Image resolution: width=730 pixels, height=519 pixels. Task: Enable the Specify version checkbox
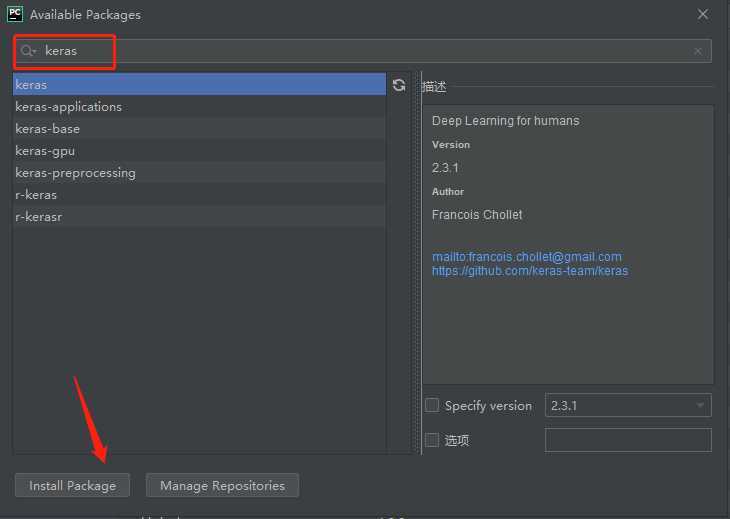click(x=432, y=405)
